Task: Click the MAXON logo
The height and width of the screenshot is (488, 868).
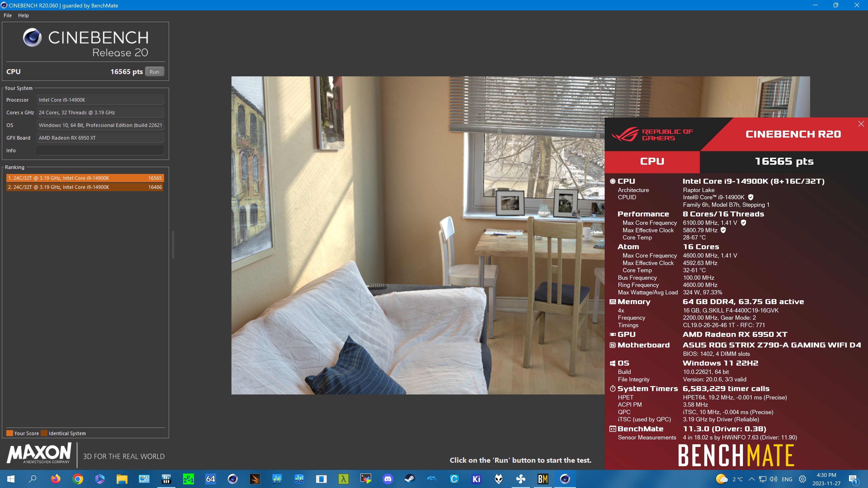Action: pyautogui.click(x=39, y=453)
